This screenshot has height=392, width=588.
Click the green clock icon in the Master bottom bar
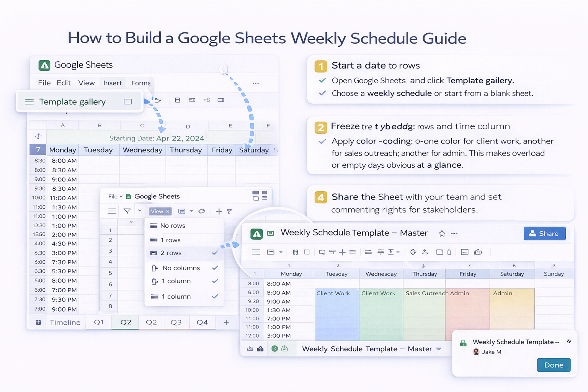274,348
